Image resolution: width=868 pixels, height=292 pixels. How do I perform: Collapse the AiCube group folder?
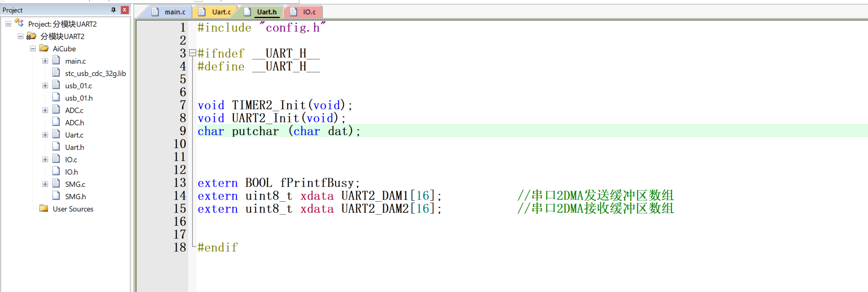[33, 48]
